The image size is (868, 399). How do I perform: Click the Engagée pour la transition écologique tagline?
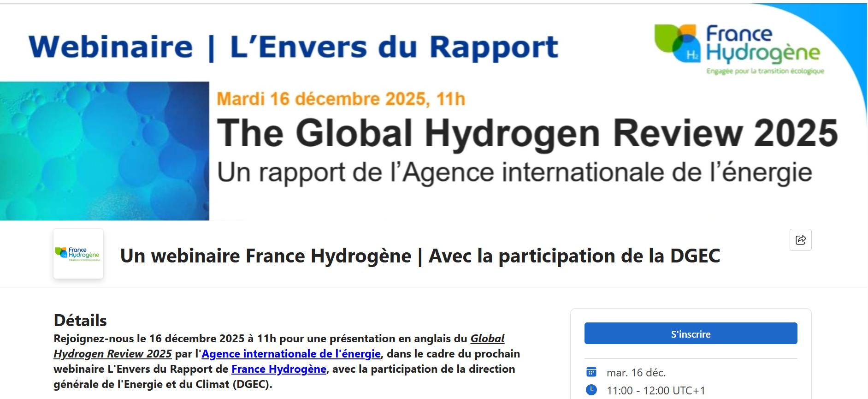765,71
